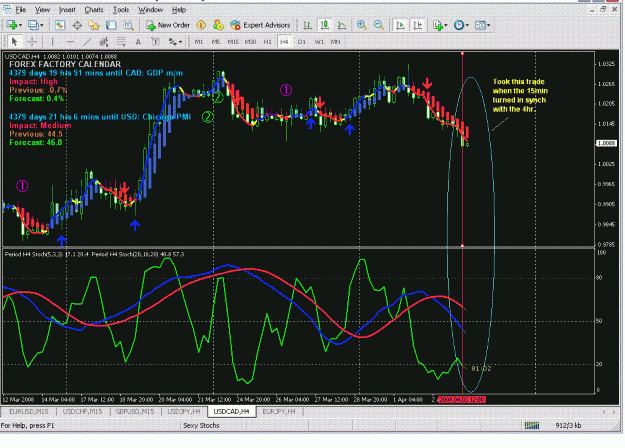Viewport: 625px width, 448px height.
Task: Open the Profiles dropdown
Action: click(x=35, y=26)
